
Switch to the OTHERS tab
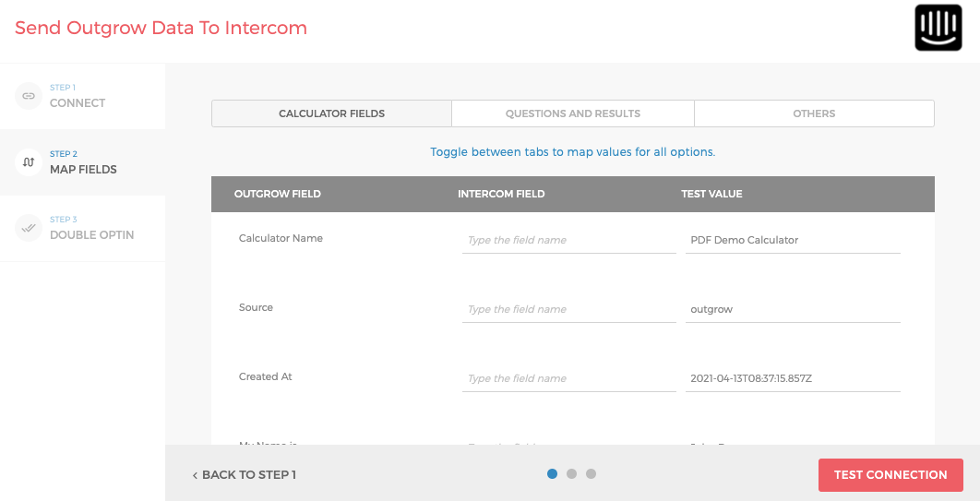pyautogui.click(x=814, y=113)
